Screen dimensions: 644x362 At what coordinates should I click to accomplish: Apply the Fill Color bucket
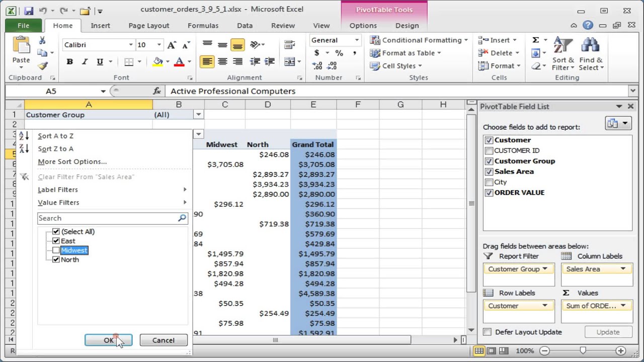(158, 62)
